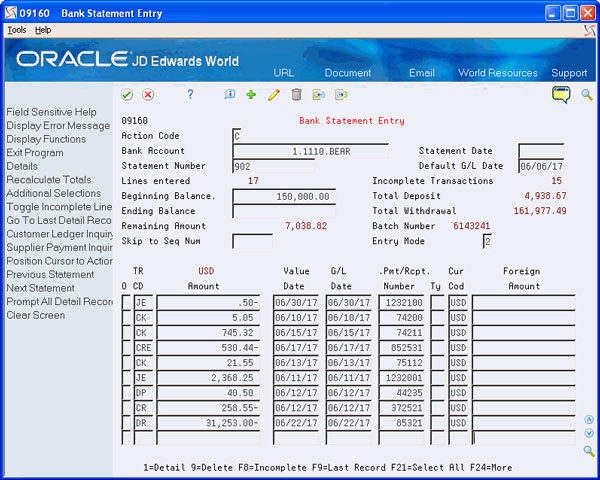Click the amount field showing 745.32
The width and height of the screenshot is (600, 480).
coord(208,333)
